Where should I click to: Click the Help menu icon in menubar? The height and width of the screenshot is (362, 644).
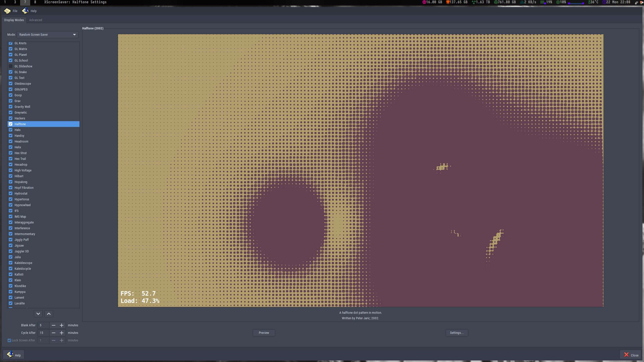click(25, 11)
